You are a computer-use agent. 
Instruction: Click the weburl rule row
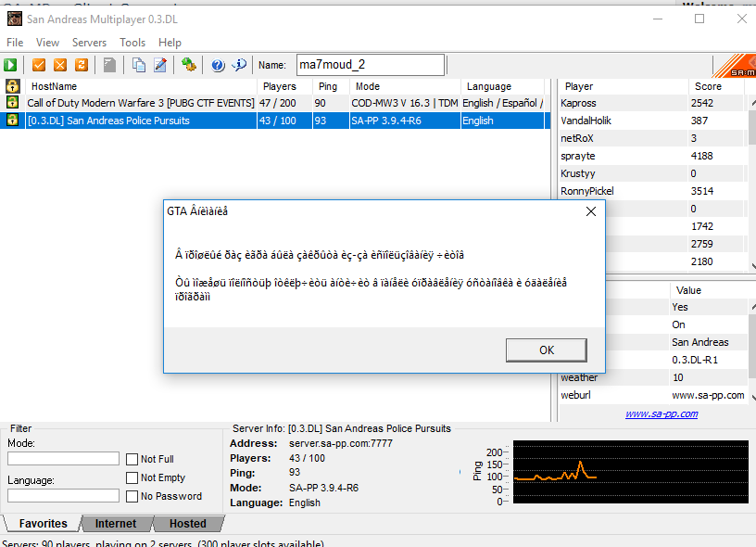[653, 395]
